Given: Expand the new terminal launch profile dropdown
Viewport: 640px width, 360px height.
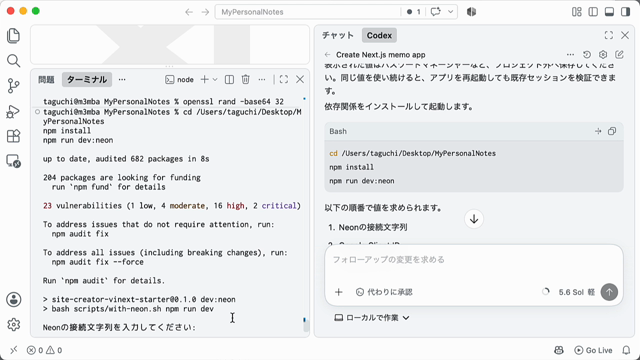Looking at the screenshot, I should 215,80.
